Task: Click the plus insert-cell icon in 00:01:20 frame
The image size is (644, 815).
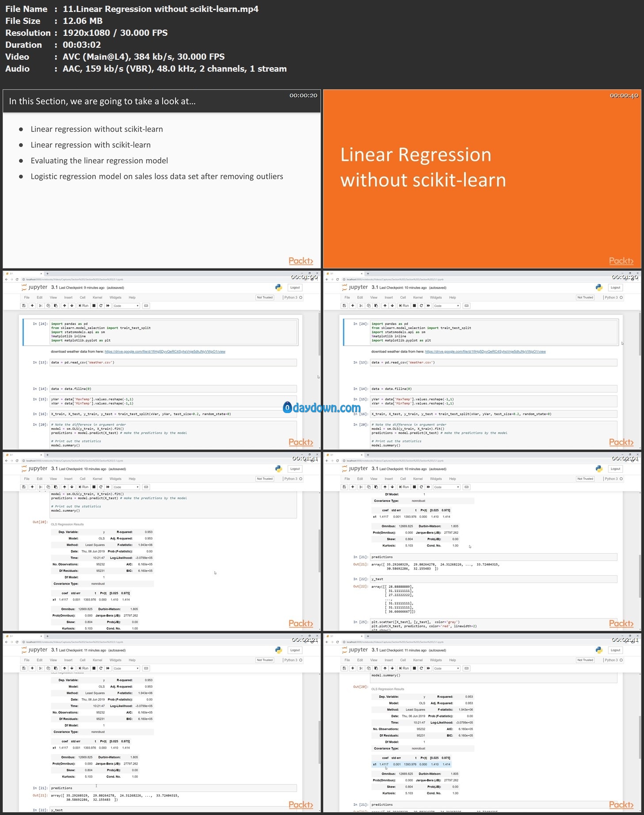Action: point(353,306)
